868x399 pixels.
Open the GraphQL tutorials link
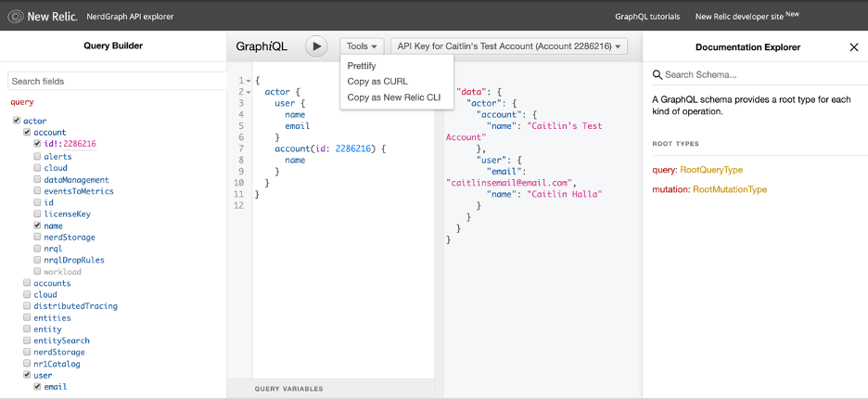[646, 17]
